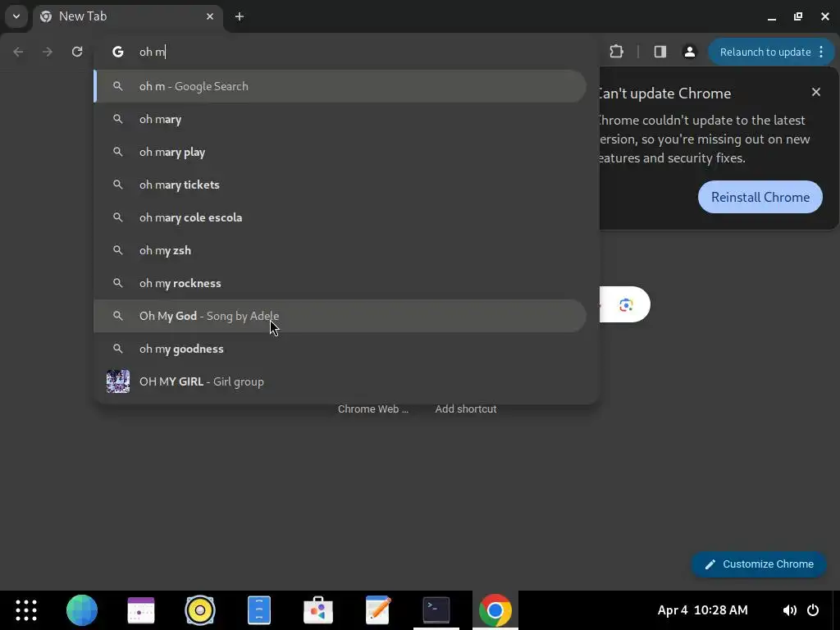Toggle the side panel icon
Viewport: 840px width, 630px height.
coord(660,52)
